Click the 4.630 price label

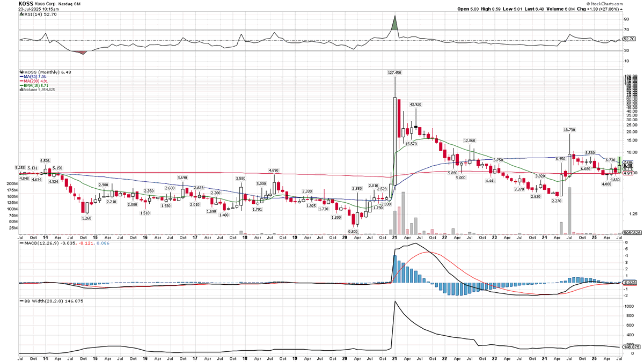[x=615, y=179]
